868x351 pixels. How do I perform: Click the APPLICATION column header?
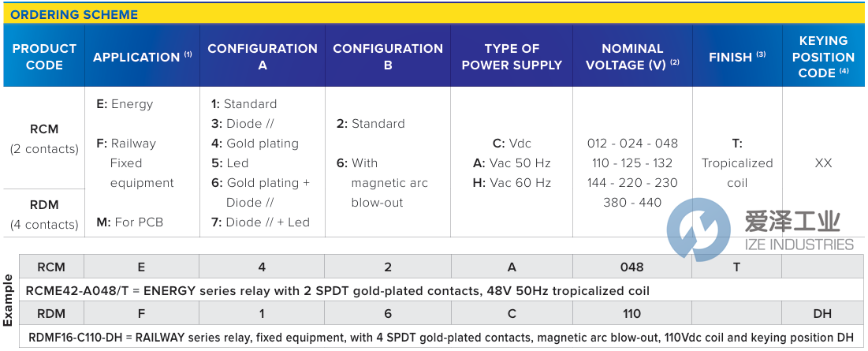pyautogui.click(x=142, y=57)
